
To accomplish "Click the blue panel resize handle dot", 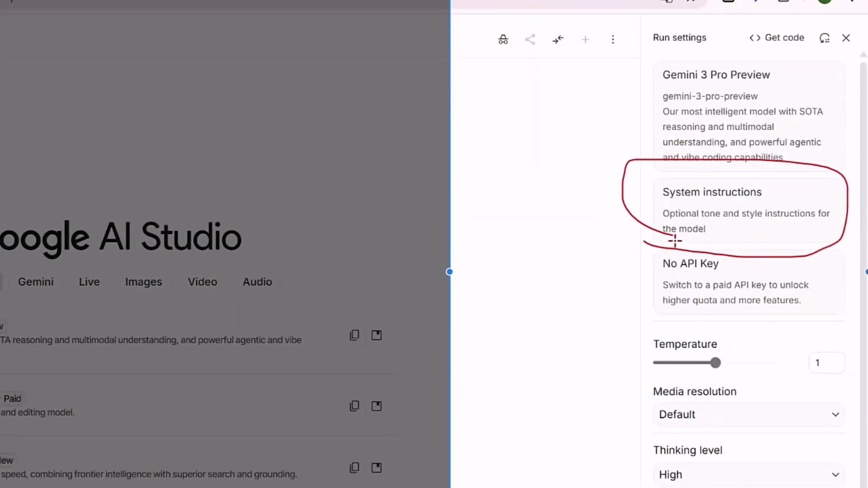I will [x=449, y=272].
